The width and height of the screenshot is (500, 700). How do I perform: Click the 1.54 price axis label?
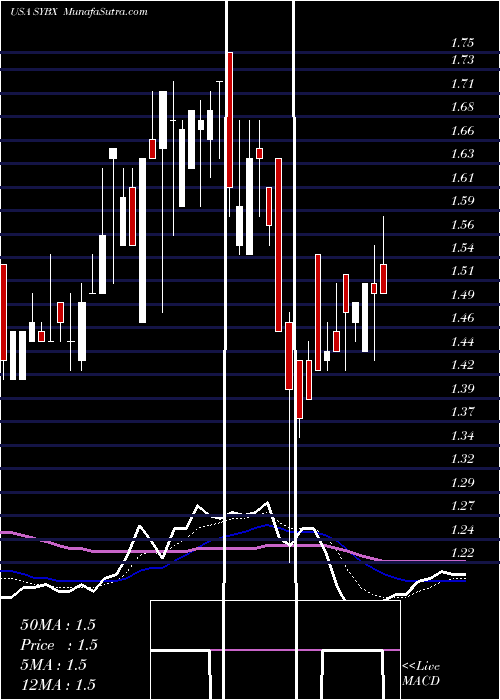click(462, 248)
